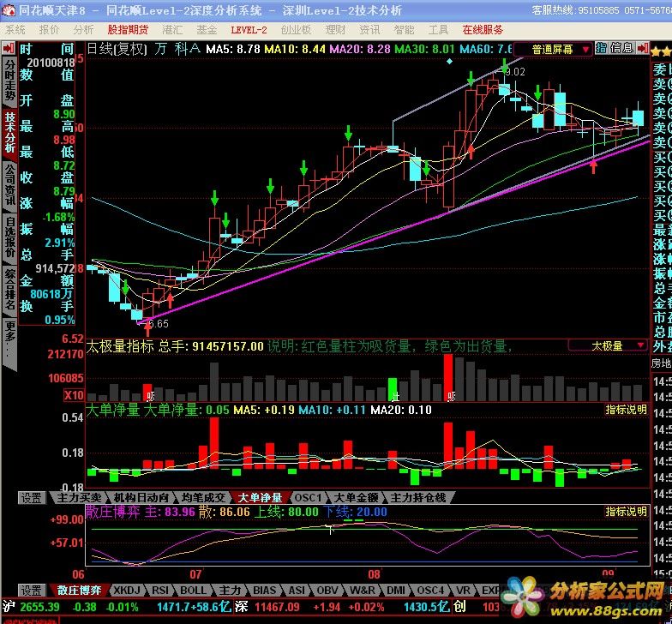
Task: Switch to OSC1 indicator tab
Action: (308, 497)
